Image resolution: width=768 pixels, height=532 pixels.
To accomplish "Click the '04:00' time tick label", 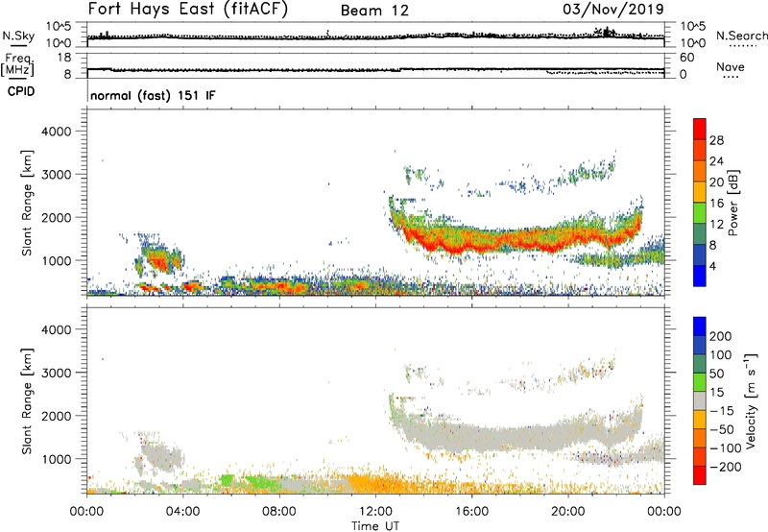I will 182,512.
